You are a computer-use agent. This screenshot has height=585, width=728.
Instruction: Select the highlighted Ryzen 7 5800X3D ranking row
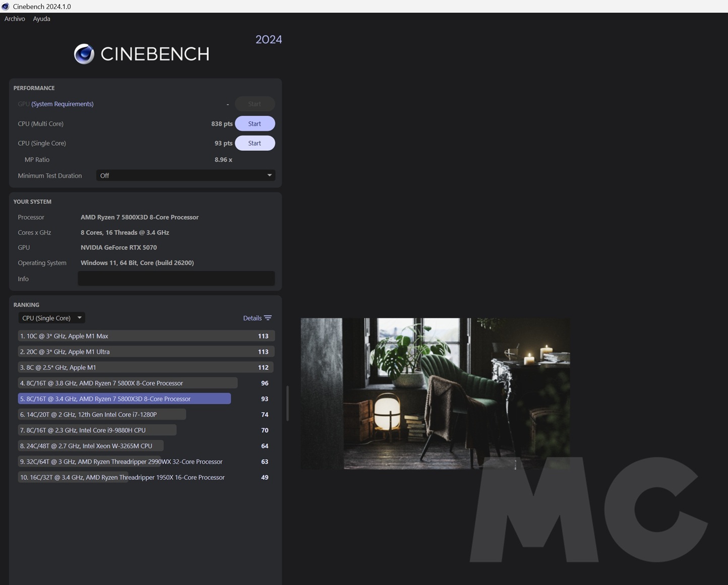pos(146,398)
